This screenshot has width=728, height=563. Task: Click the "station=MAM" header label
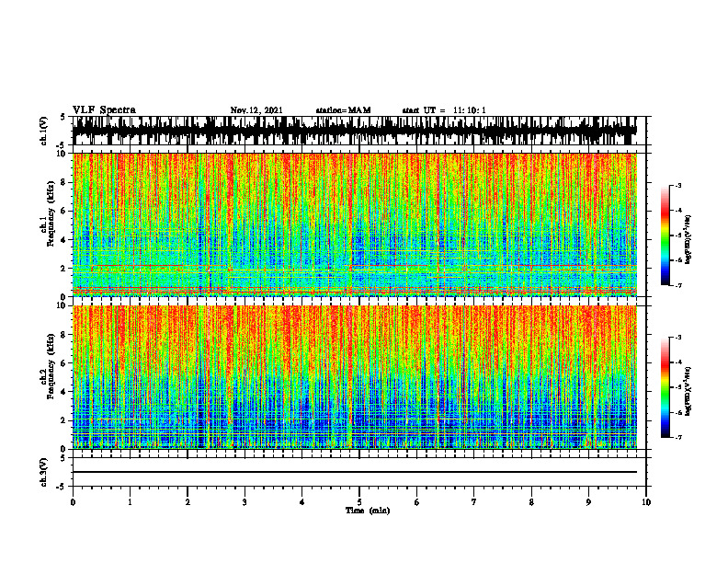coord(344,110)
